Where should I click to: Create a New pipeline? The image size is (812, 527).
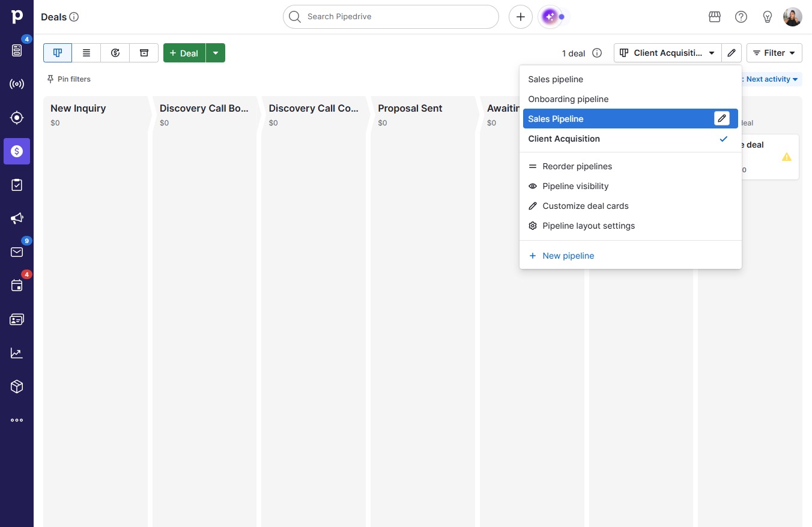point(631,256)
